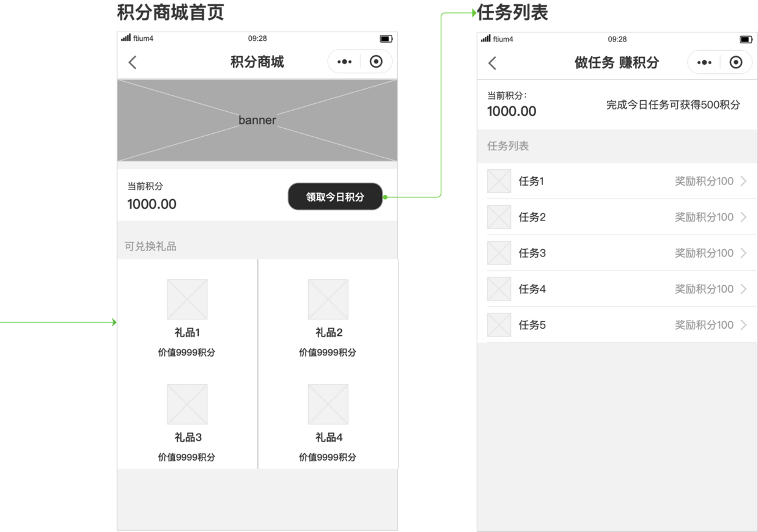Open 任务1 via its right chevron

coord(743,181)
